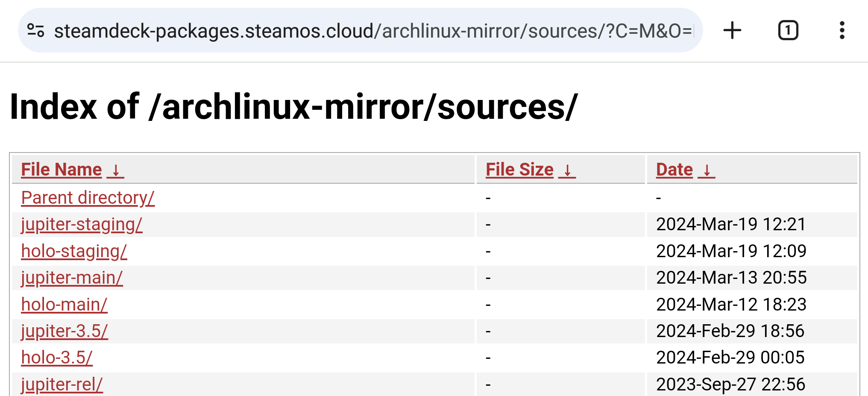
Task: Go to Parent directory
Action: 88,198
